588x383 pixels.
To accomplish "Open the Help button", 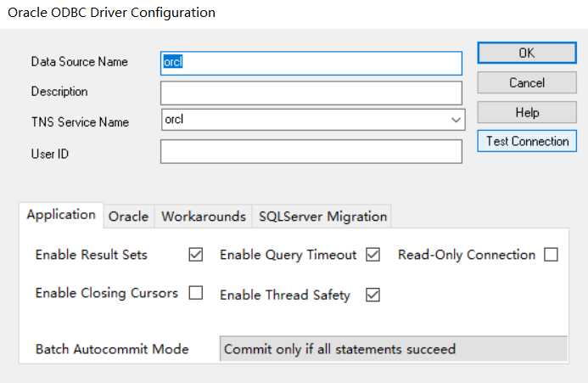I will click(x=527, y=112).
